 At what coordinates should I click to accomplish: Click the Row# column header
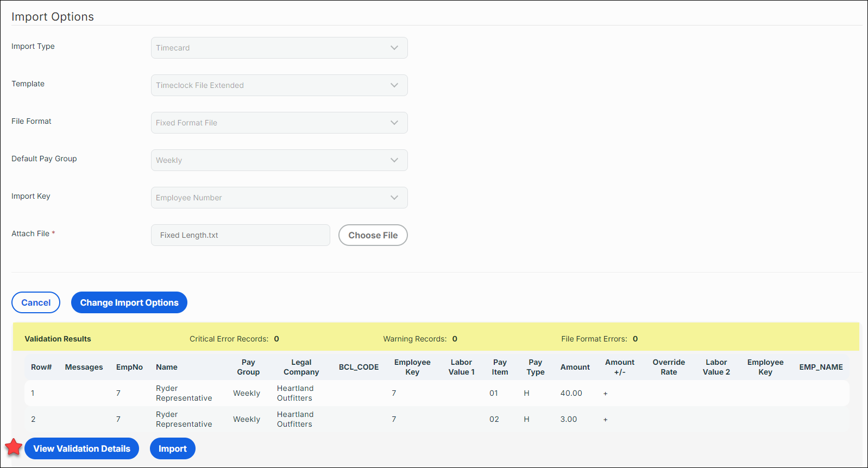(x=41, y=367)
